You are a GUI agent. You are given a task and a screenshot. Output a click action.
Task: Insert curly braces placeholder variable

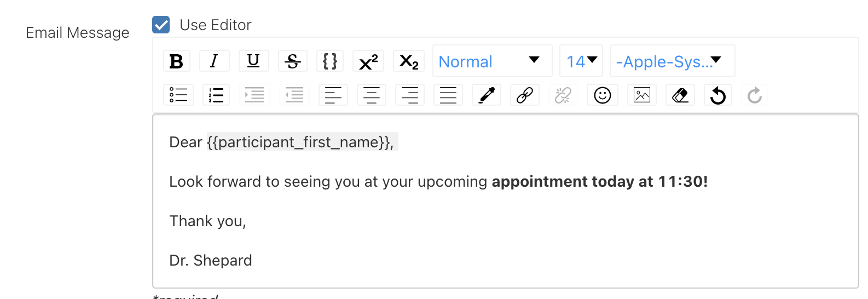pos(330,61)
